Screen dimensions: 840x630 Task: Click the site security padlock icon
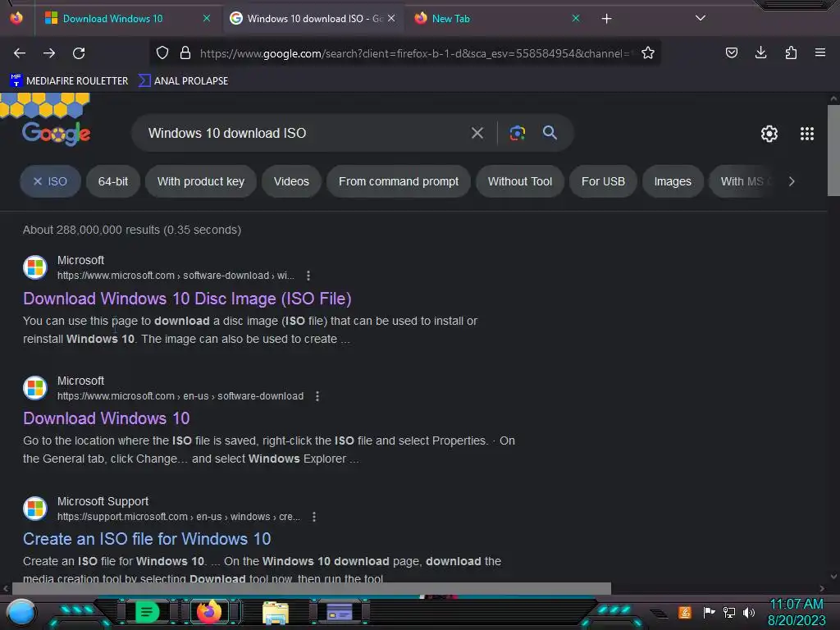click(185, 52)
